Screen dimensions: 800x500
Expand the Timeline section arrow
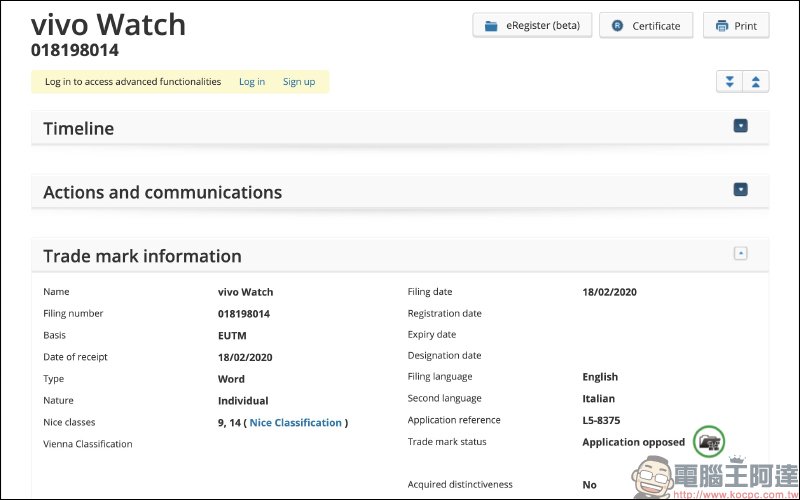tap(741, 126)
